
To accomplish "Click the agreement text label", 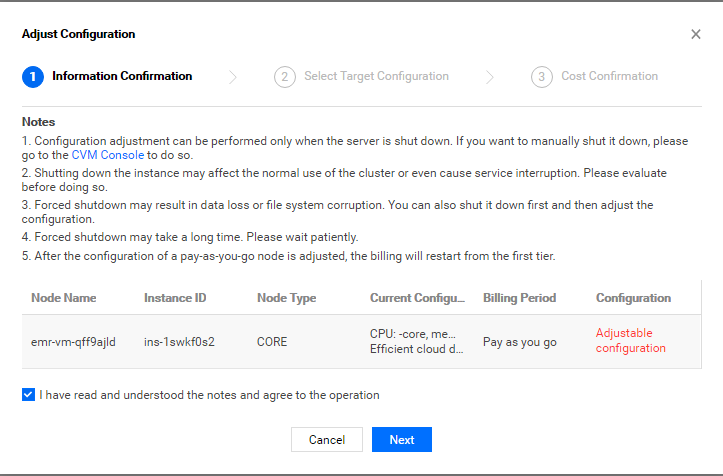I will [209, 395].
